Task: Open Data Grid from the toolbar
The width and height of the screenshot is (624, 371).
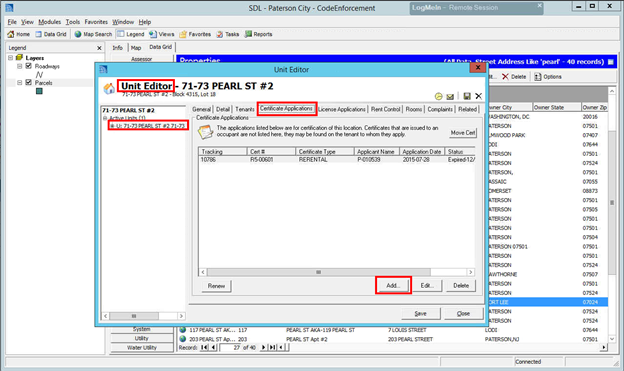Action: (x=51, y=34)
